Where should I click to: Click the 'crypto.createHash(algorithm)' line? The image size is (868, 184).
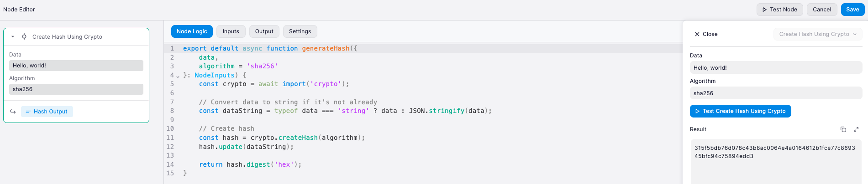[282, 138]
